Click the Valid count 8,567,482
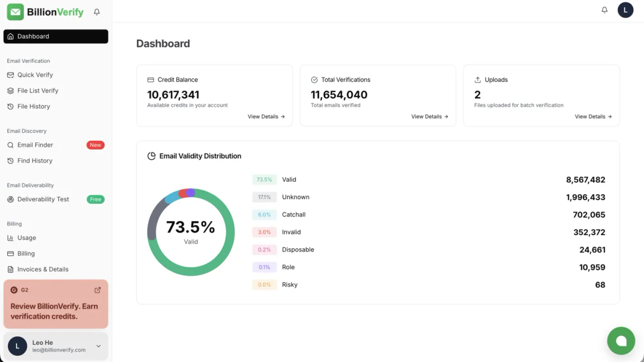 click(586, 180)
